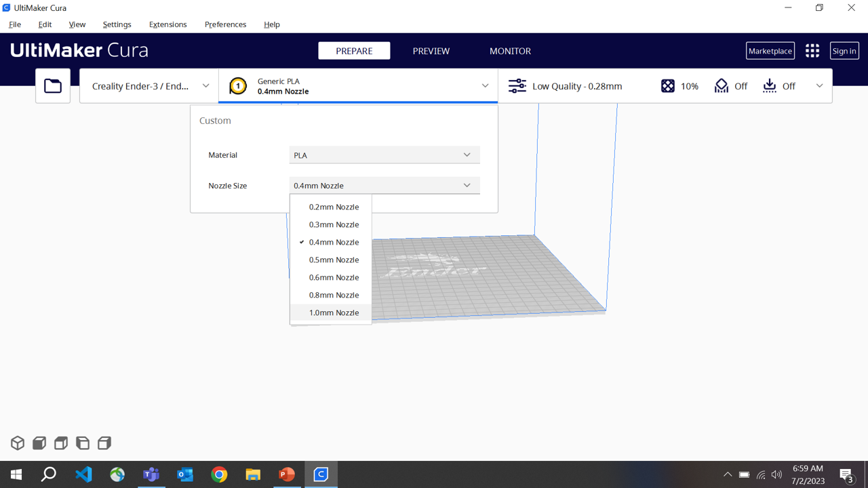Screen dimensions: 868x488
Task: Click the Sign in button
Action: pyautogui.click(x=844, y=51)
